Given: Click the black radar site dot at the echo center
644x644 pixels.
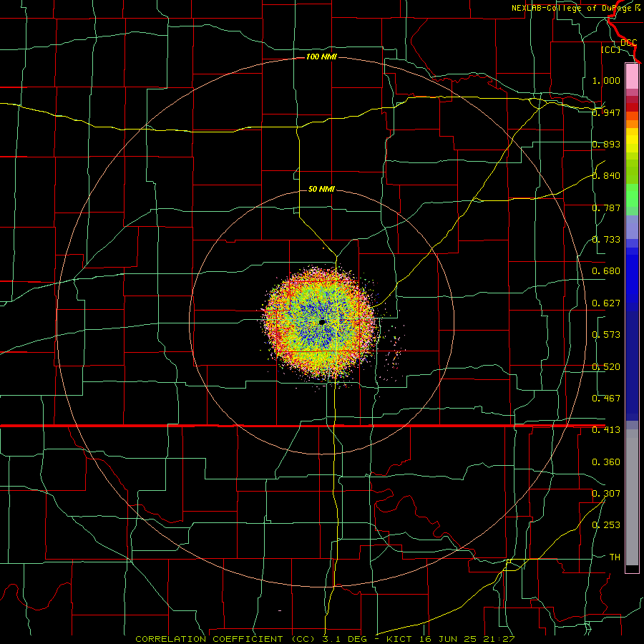Looking at the screenshot, I should tap(322, 323).
